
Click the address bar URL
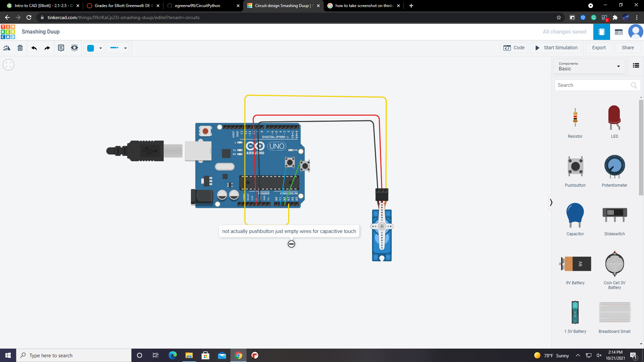point(123,17)
